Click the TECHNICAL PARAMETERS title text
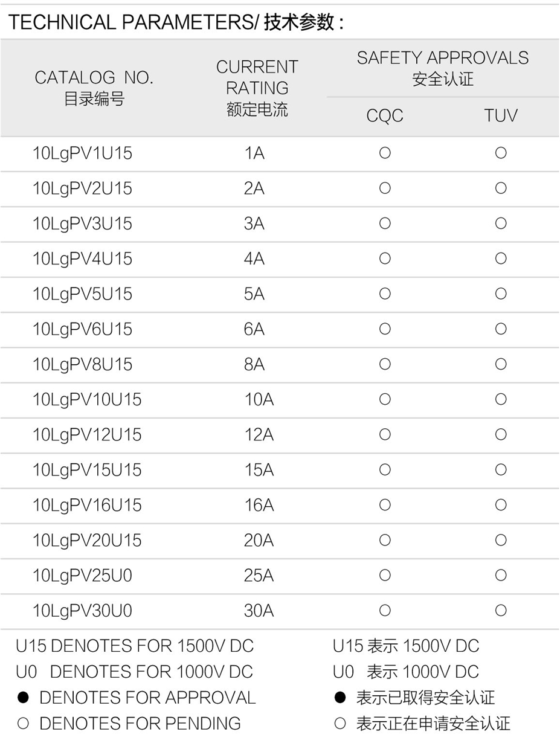 [x=175, y=22]
